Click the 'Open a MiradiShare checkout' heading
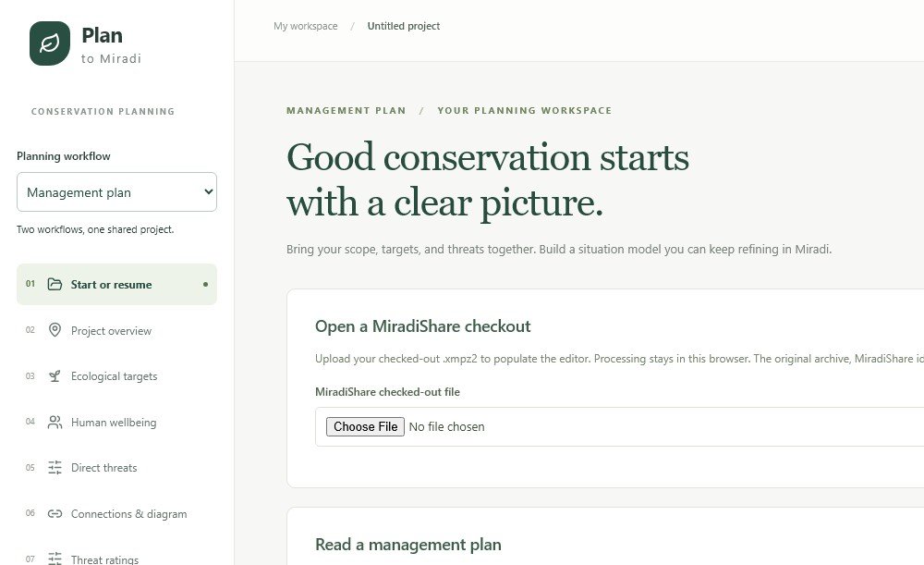Screen dimensions: 924x565 (x=422, y=326)
